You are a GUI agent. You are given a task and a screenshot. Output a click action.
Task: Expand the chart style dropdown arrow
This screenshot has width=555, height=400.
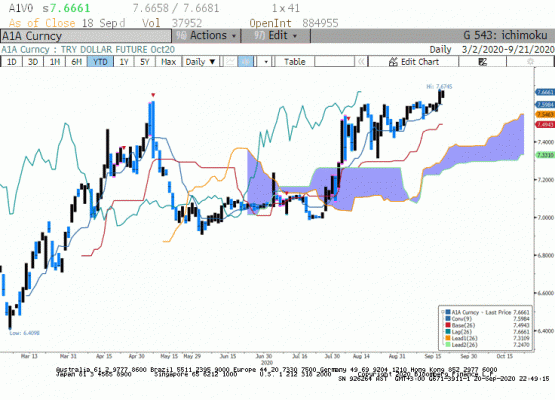[x=266, y=62]
